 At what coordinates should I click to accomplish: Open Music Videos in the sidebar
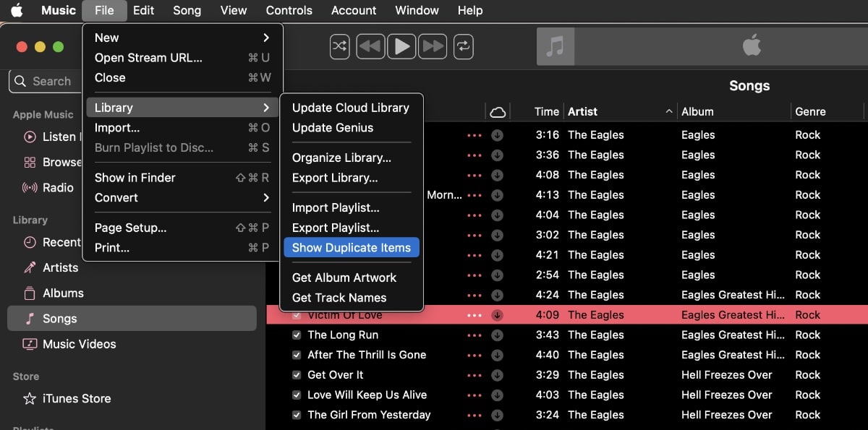tap(79, 344)
